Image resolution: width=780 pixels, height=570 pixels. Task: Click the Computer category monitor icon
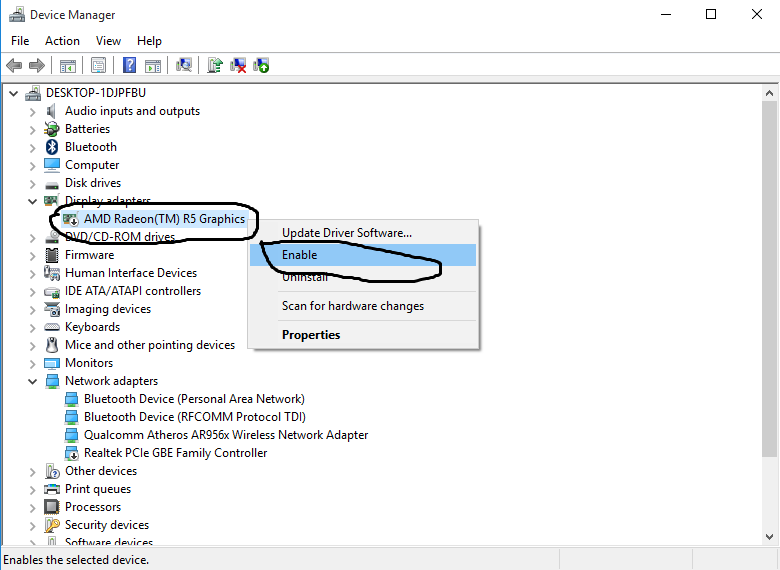click(52, 165)
